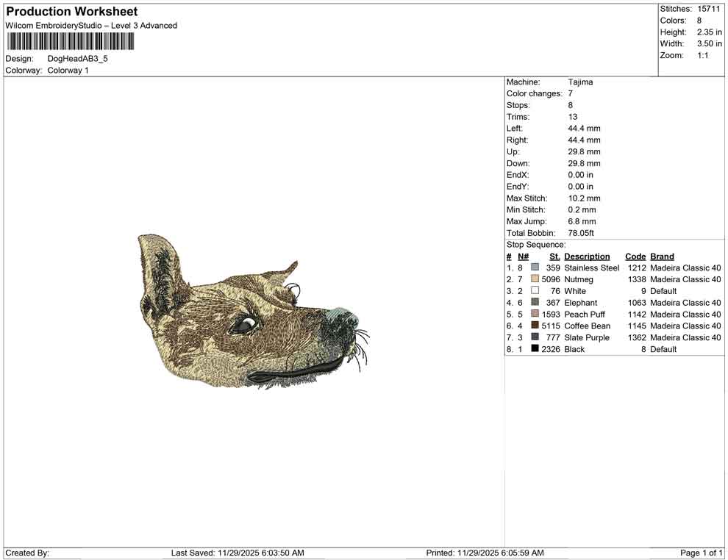Viewport: 728px width, 560px height.
Task: Select the Nutmeg thread swatch
Action: tap(535, 279)
